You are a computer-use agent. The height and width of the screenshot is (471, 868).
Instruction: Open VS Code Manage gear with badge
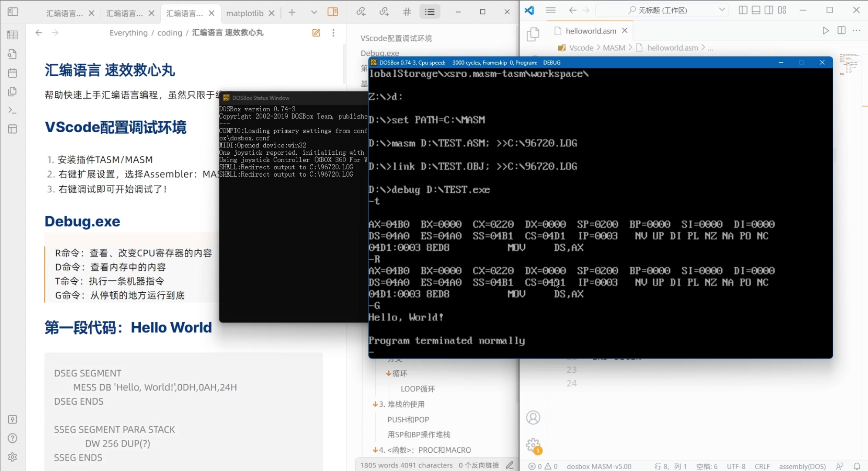(x=533, y=446)
